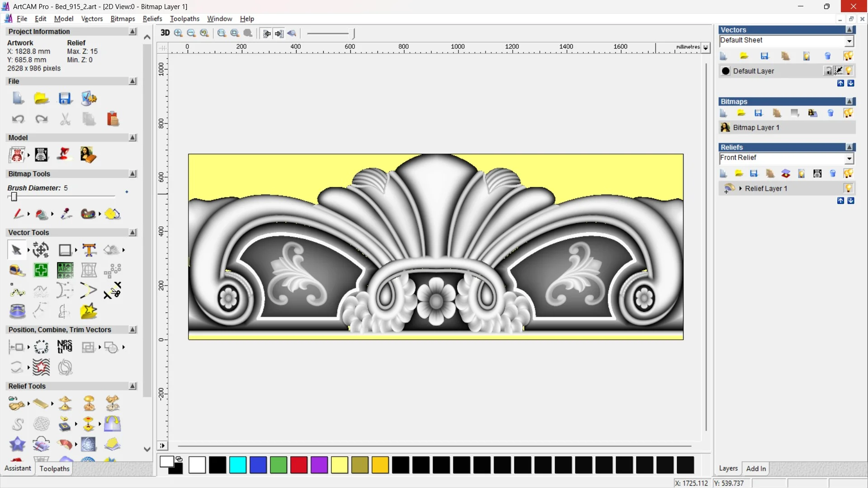Viewport: 868px width, 488px height.
Task: Choose the Select Vectors arrow tool
Action: pos(17,249)
